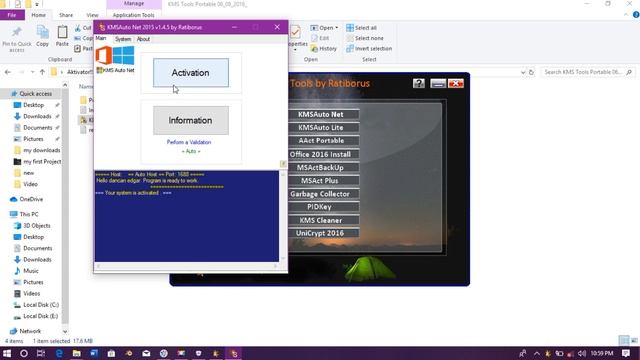640x360 pixels.
Task: Click Select all in the ribbon
Action: (x=362, y=28)
